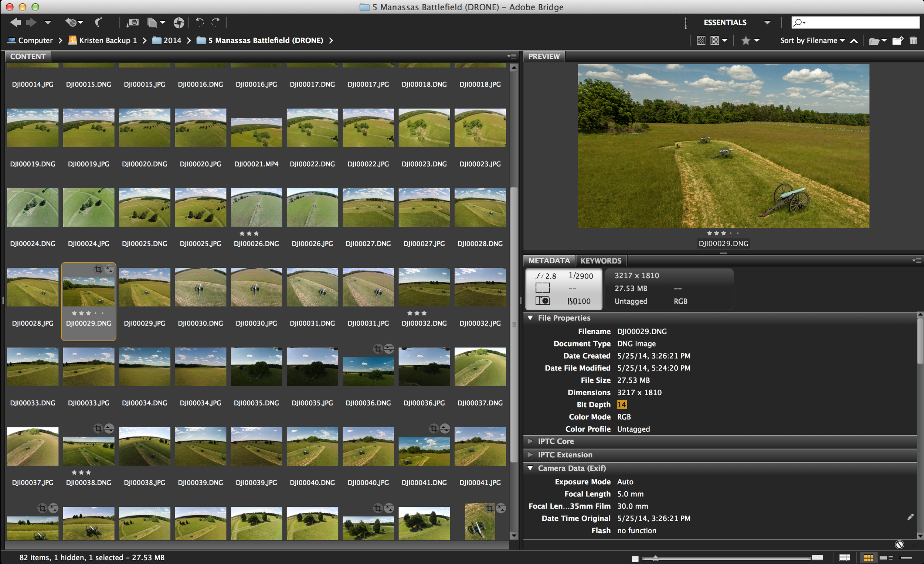Switch to View content as thumbnails
The height and width of the screenshot is (564, 924).
click(x=868, y=558)
